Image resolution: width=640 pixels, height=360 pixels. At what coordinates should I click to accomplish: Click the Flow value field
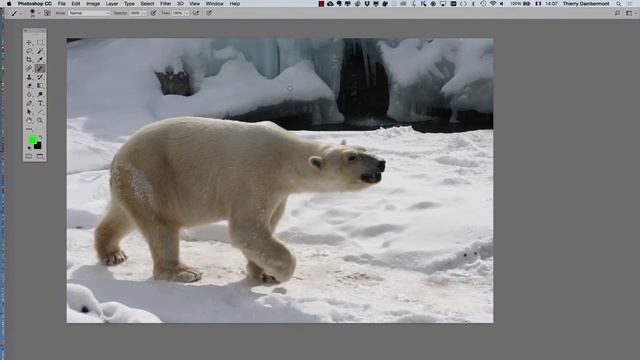177,13
